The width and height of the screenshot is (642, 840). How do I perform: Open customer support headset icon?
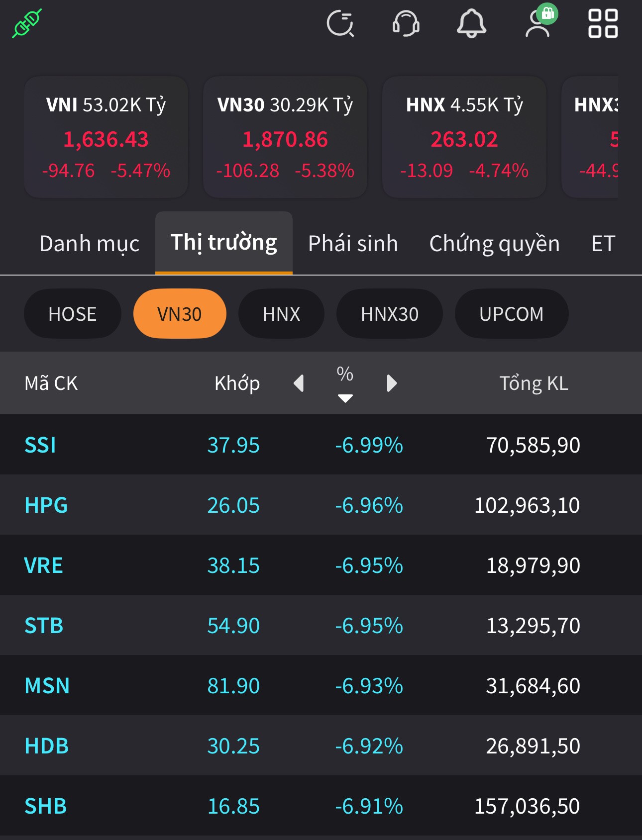tap(406, 23)
